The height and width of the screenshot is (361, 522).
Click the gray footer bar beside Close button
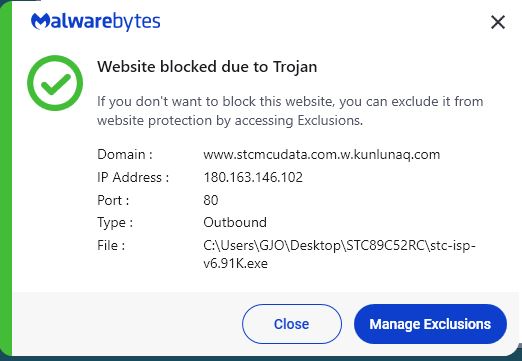pos(127,324)
